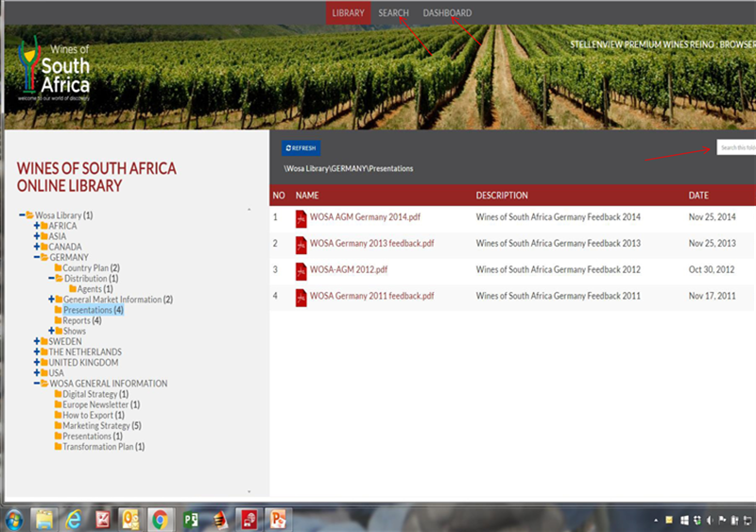Image resolution: width=756 pixels, height=532 pixels.
Task: Expand the CANADA folder
Action: pos(37,247)
